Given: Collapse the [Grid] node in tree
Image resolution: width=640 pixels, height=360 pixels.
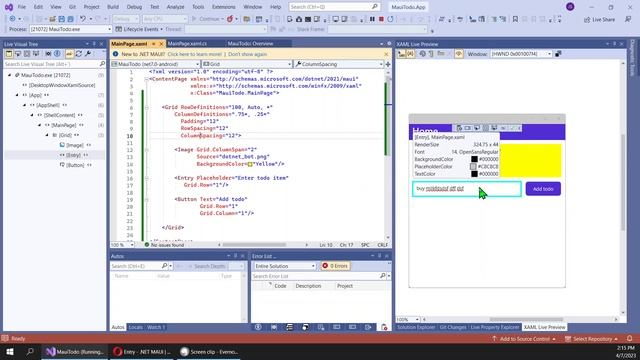Looking at the screenshot, I should click(x=47, y=135).
